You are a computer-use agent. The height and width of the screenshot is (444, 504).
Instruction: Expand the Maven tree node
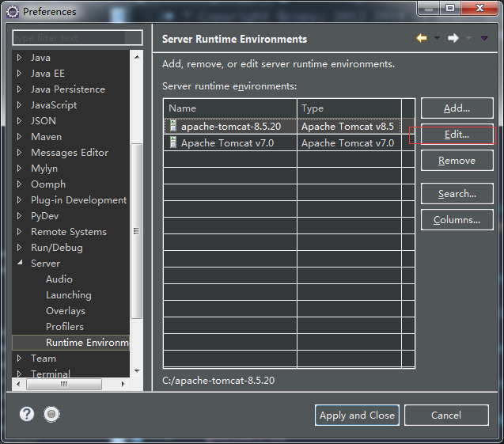click(x=19, y=137)
